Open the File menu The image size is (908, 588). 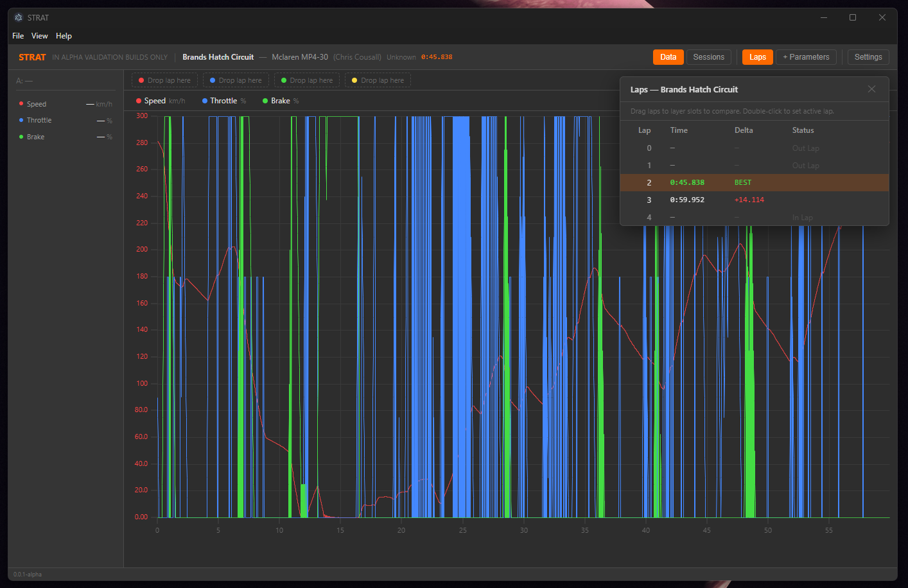tap(18, 36)
